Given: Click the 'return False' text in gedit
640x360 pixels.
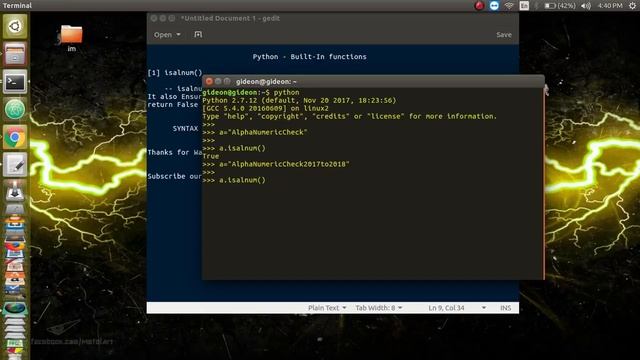Looking at the screenshot, I should (173, 104).
